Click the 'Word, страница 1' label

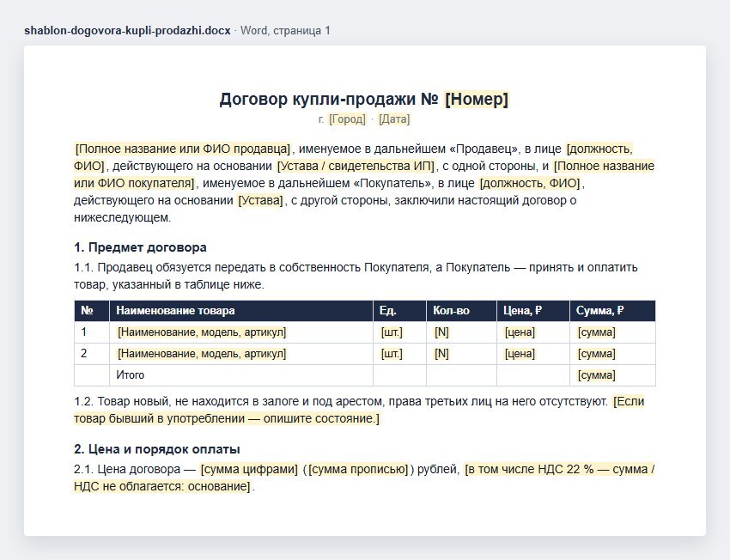click(x=285, y=31)
